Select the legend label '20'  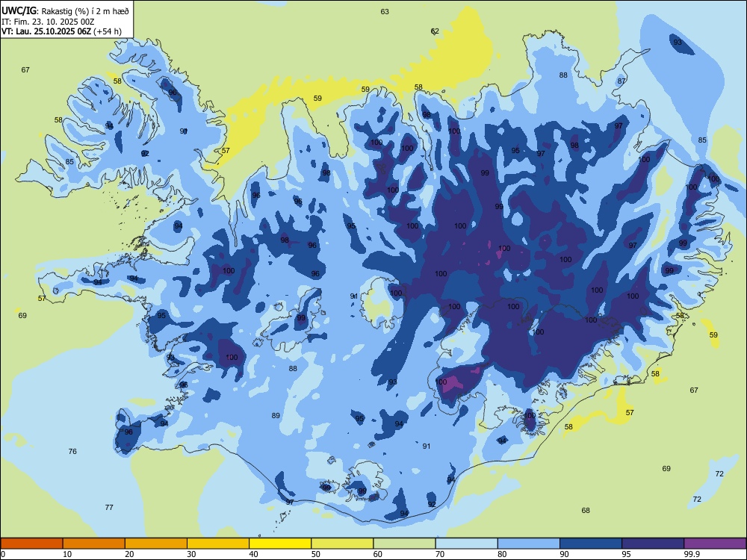(x=129, y=554)
